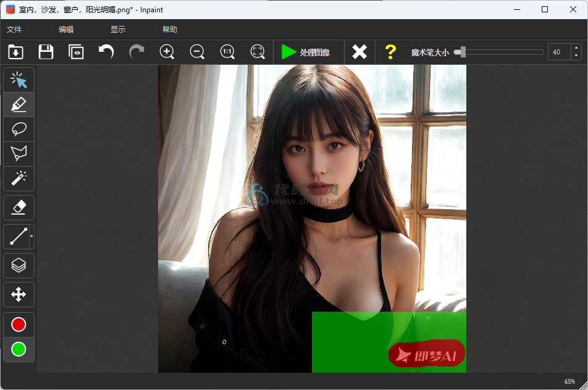Viewport: 588px width, 390px height.
Task: Save the image with the floppy disk icon
Action: pos(46,52)
